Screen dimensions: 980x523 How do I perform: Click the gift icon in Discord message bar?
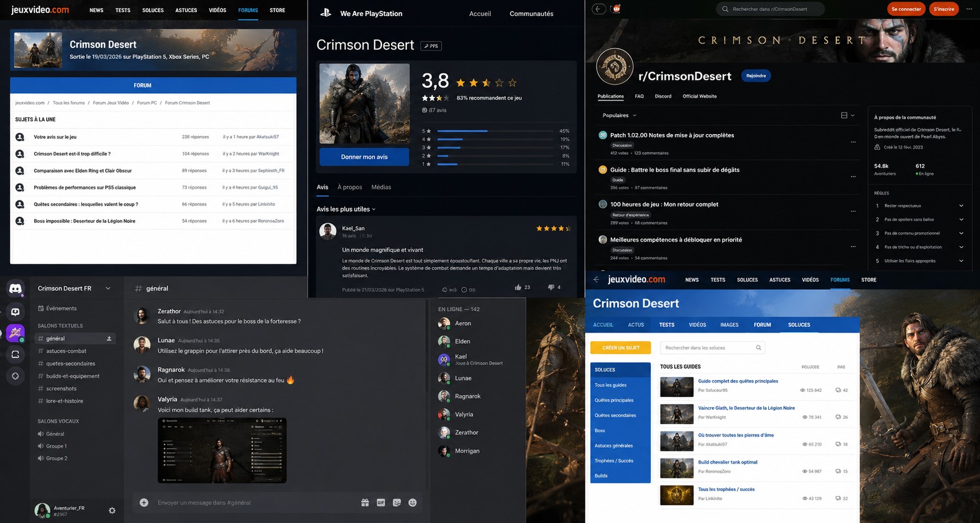tap(365, 502)
